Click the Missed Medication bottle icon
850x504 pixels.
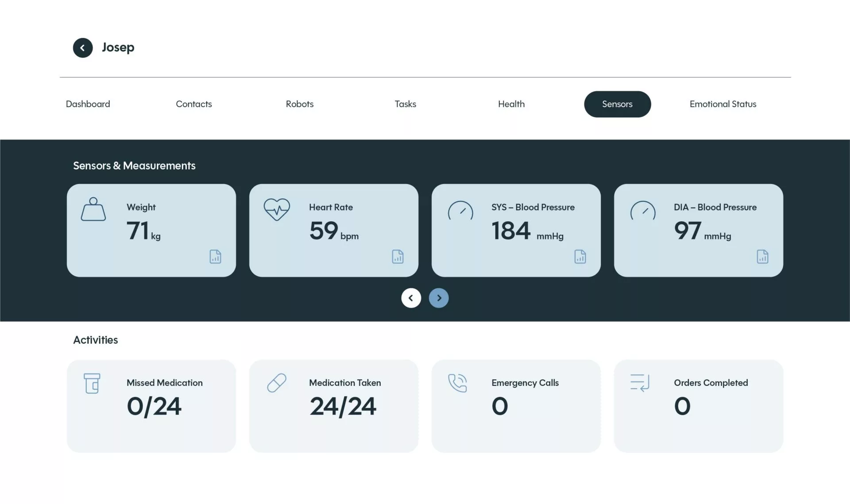(92, 383)
